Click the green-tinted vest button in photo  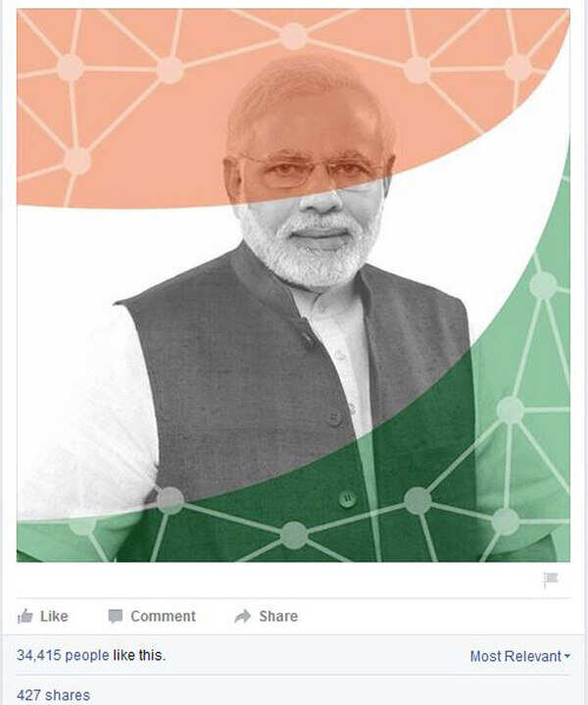(347, 499)
